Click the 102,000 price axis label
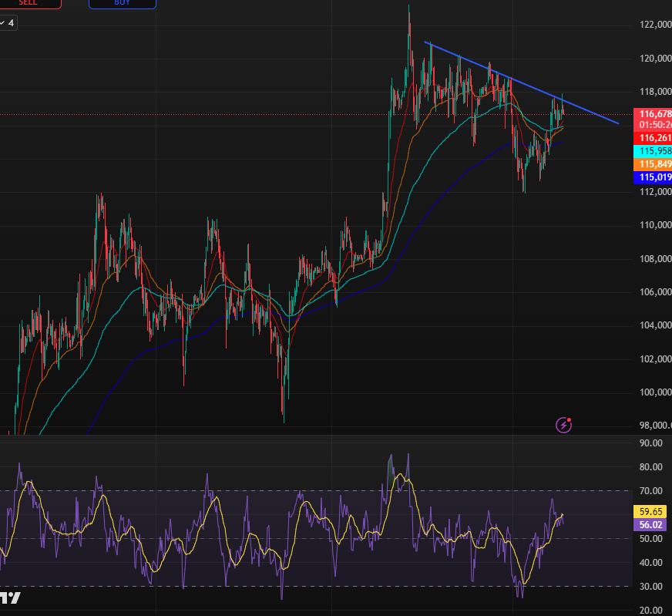 655,359
